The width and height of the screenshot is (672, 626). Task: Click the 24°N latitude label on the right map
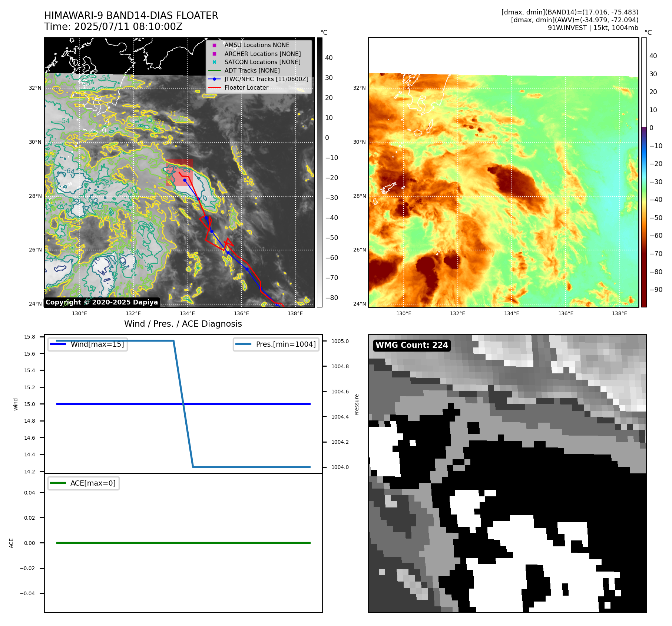360,304
